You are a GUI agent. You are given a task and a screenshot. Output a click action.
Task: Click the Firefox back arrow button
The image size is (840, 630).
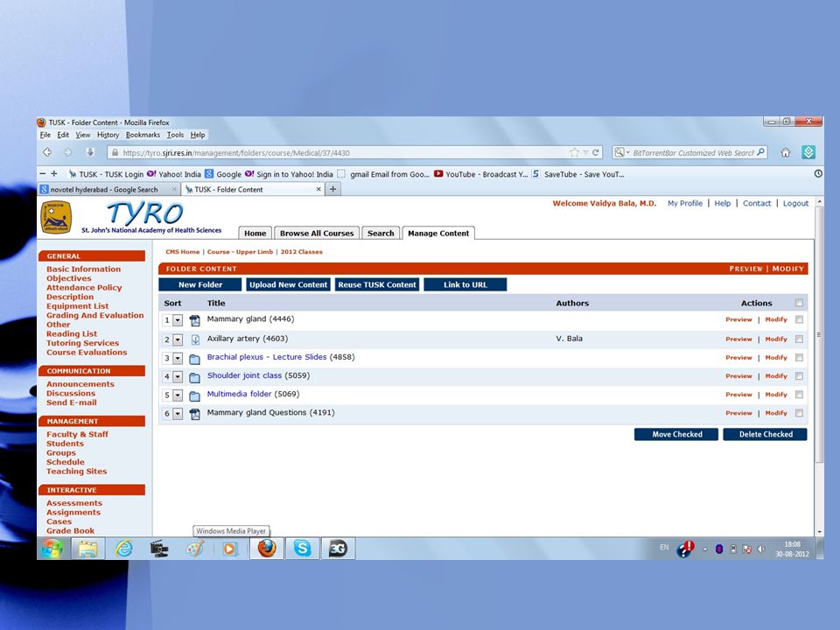click(47, 152)
